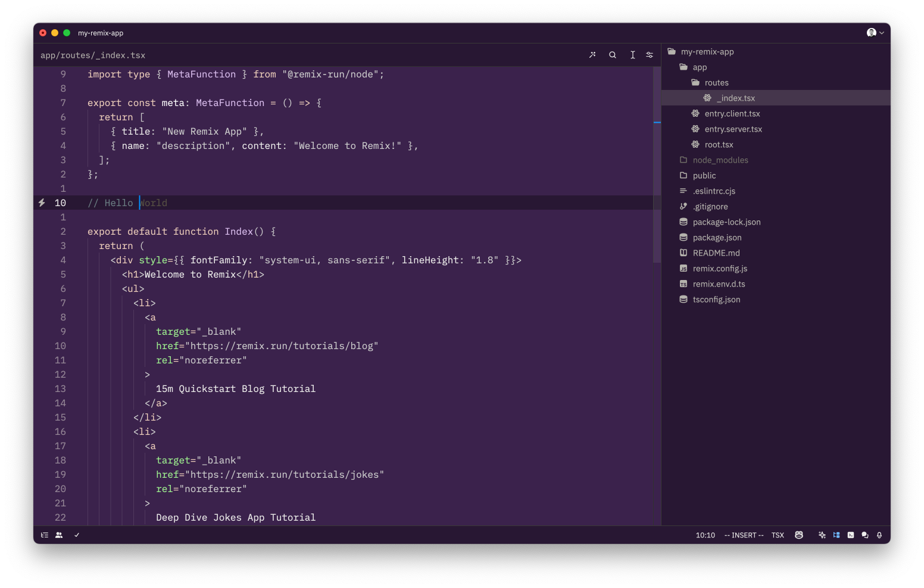Image resolution: width=924 pixels, height=588 pixels.
Task: Open the collaboration people icon in status bar
Action: (x=59, y=535)
